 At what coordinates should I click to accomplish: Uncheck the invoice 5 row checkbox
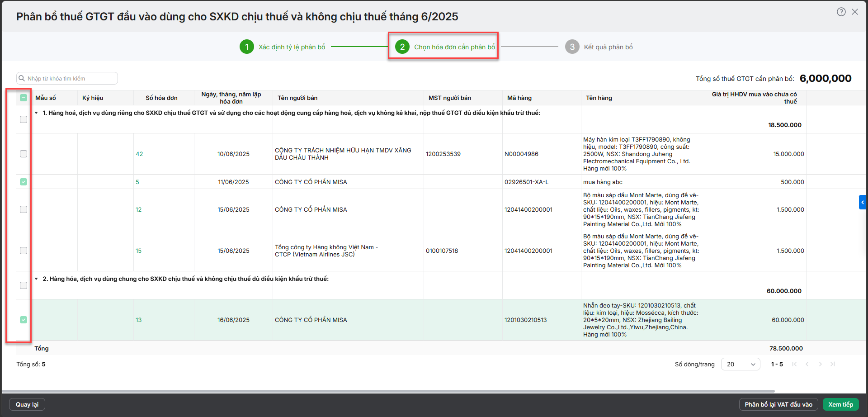click(x=24, y=182)
